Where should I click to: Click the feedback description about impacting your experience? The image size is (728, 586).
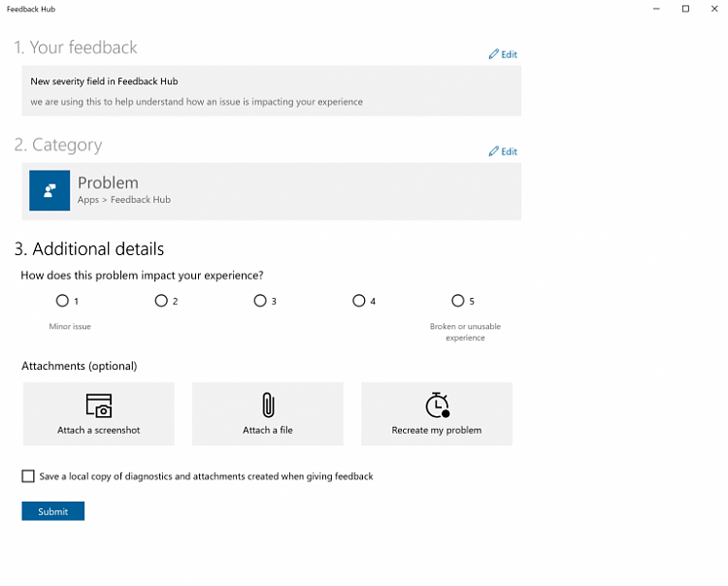tap(196, 102)
